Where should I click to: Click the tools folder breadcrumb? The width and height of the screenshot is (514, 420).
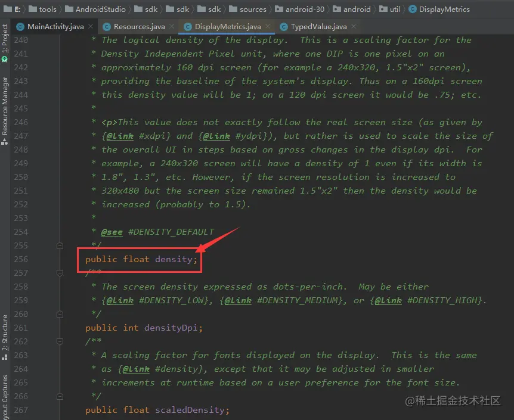point(42,9)
